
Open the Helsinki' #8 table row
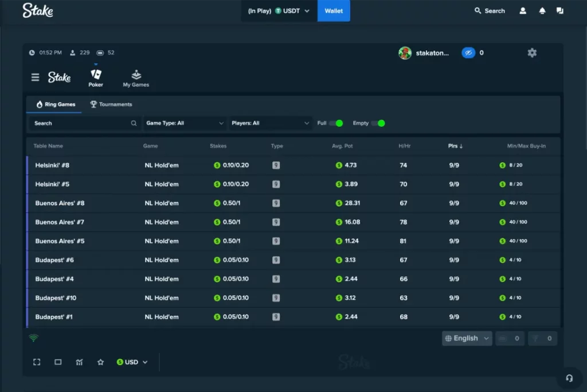tap(293, 165)
